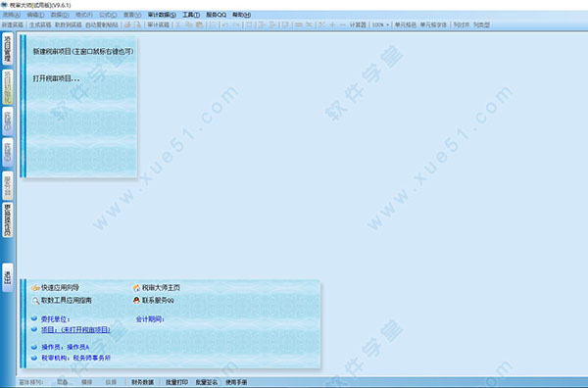Screen dimensions: 588x388
Task: Open the 编辑 menu
Action: pos(35,15)
